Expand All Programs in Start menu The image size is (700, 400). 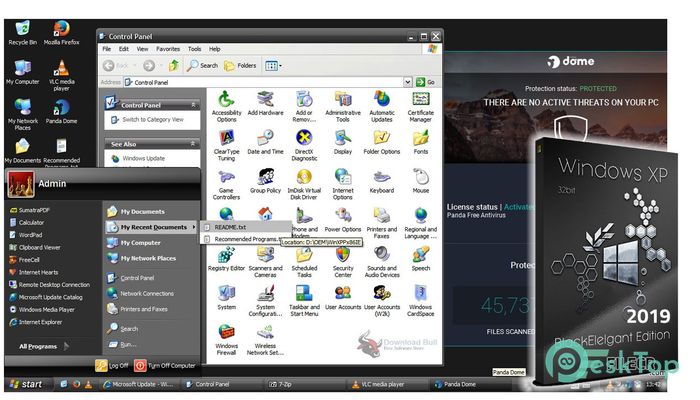[44, 346]
